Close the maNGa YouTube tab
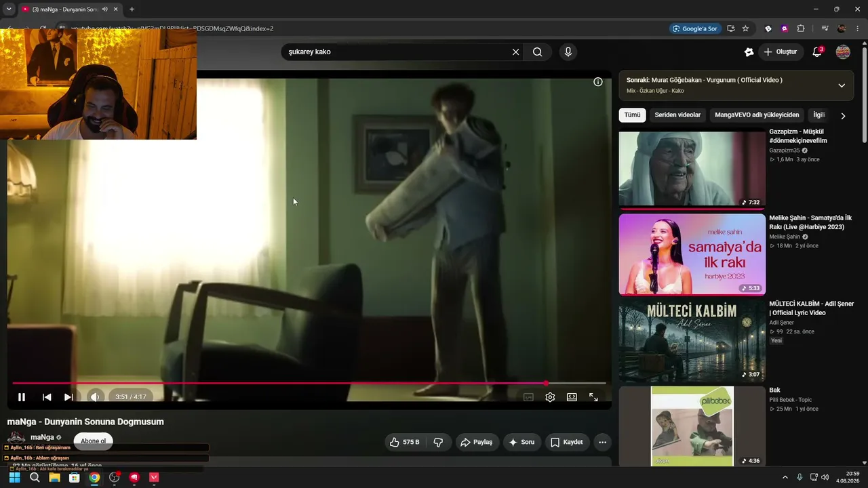Viewport: 868px width, 488px height. tap(115, 9)
